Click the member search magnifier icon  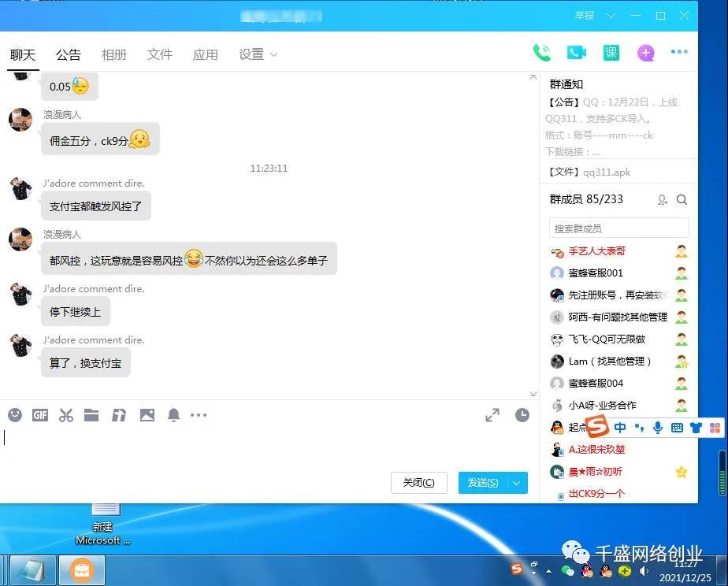click(682, 199)
